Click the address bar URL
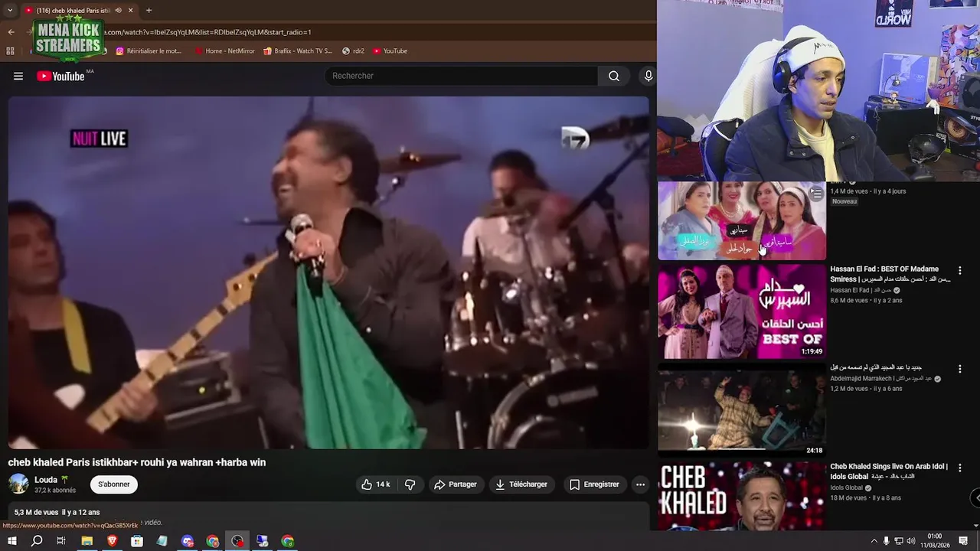 tap(207, 32)
